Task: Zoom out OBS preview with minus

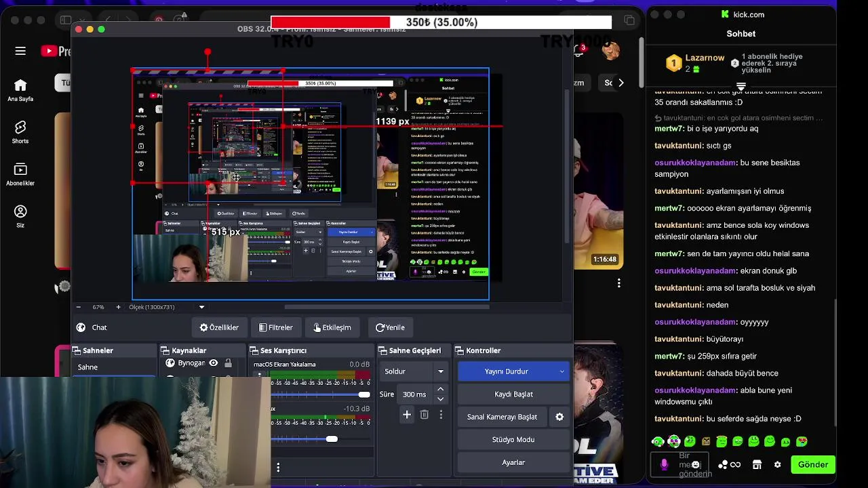Action: coord(78,307)
